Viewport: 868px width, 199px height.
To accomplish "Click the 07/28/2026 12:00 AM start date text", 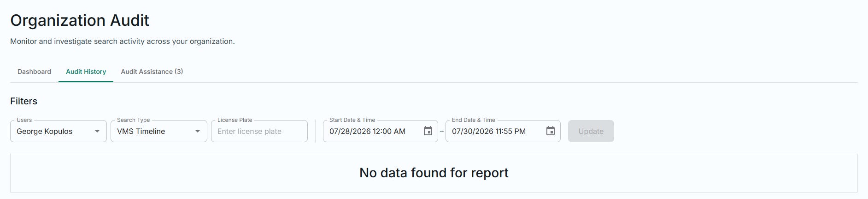I will [x=368, y=131].
